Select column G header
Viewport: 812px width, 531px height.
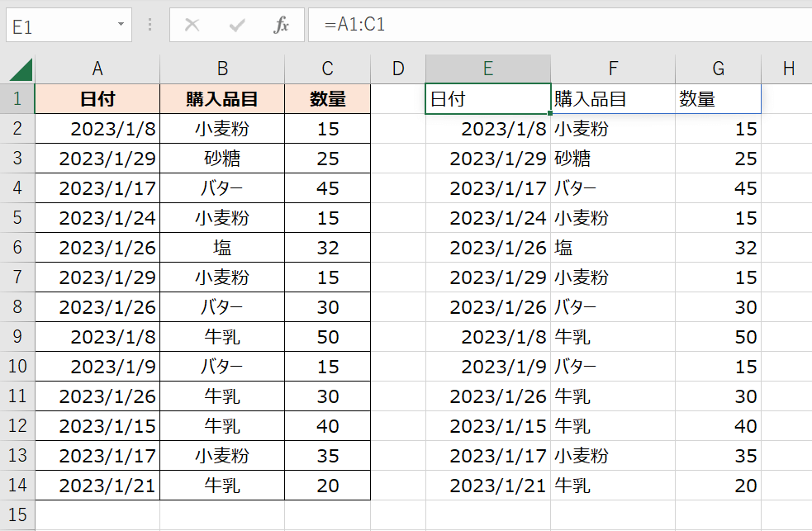[718, 69]
